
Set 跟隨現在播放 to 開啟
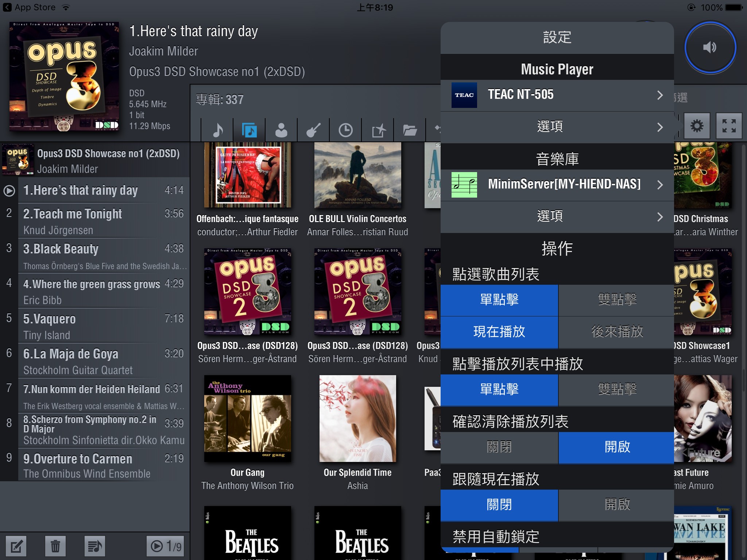tap(616, 505)
